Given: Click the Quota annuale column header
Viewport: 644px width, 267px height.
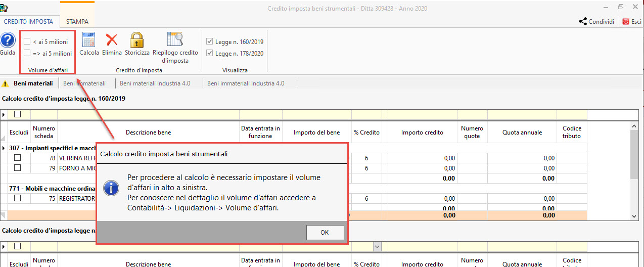Looking at the screenshot, I should [522, 132].
